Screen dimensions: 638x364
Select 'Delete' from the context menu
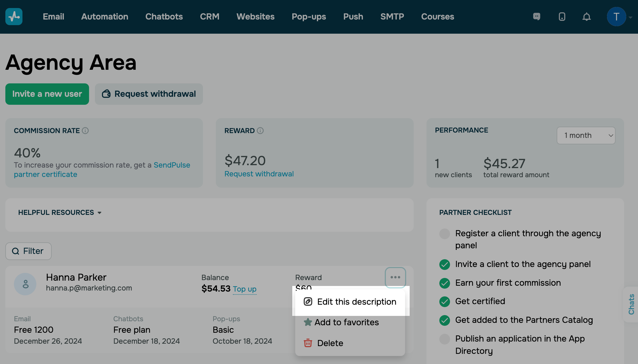(330, 343)
